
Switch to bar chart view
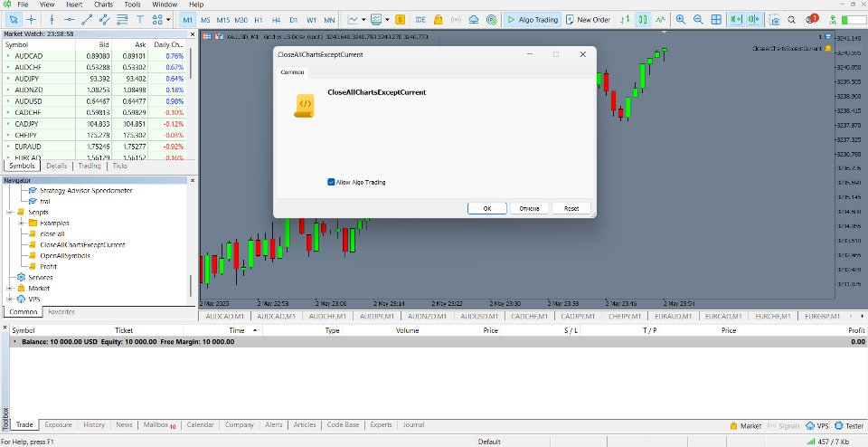pyautogui.click(x=625, y=19)
